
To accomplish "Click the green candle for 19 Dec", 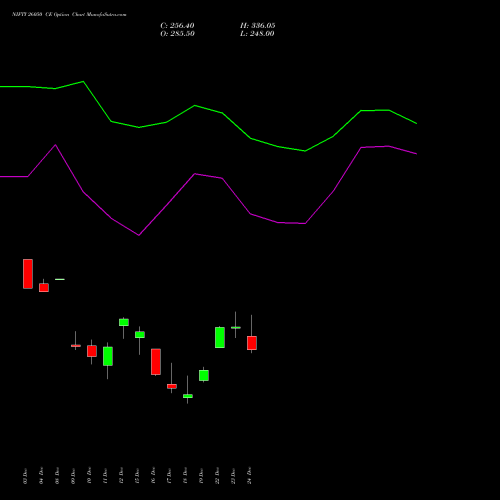I will [204, 375].
